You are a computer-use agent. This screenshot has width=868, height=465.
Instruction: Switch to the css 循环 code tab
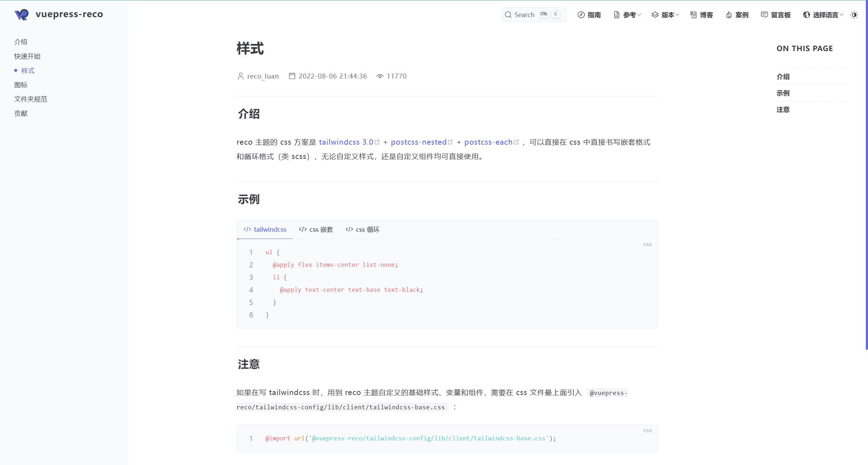click(362, 230)
